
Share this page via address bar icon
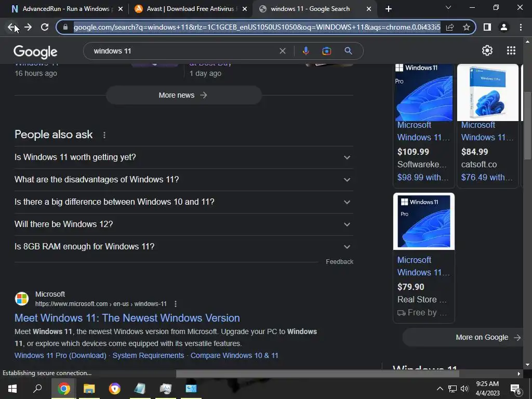tap(450, 27)
